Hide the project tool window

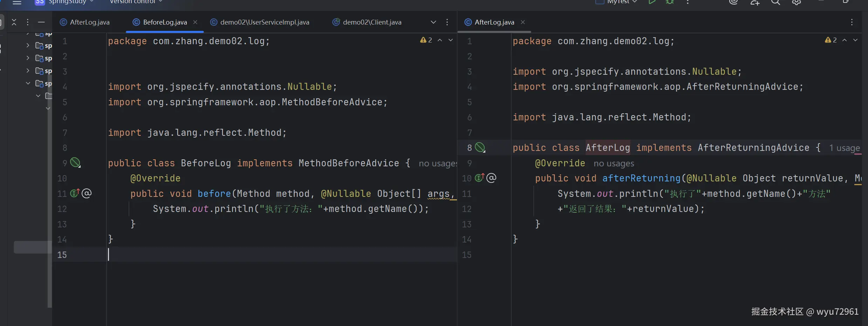click(41, 22)
